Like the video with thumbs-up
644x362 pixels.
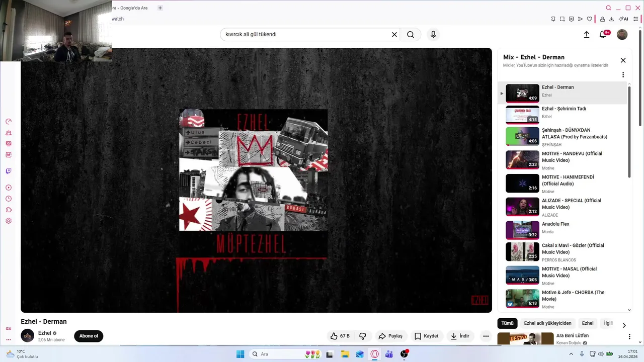340,336
